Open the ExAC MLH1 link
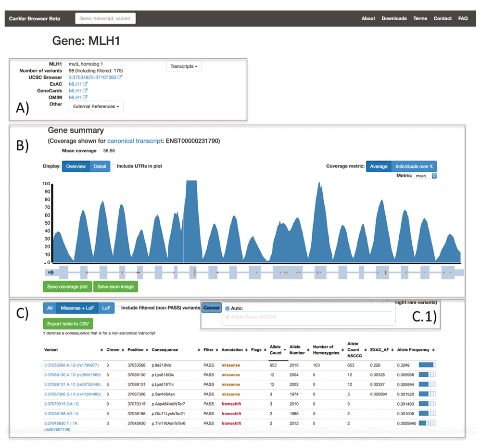Screen dimensions: 481x448 (75, 84)
